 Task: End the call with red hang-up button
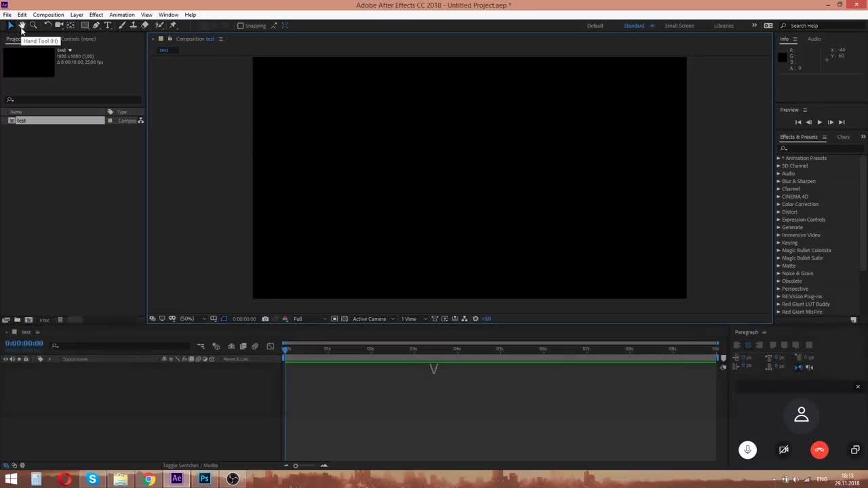coord(819,450)
